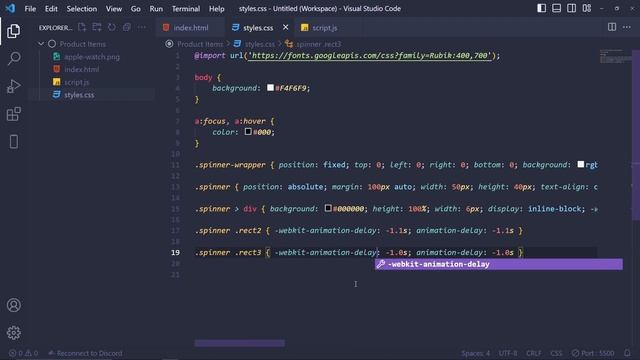
Task: Create a new folder in Explorer
Action: [97, 27]
